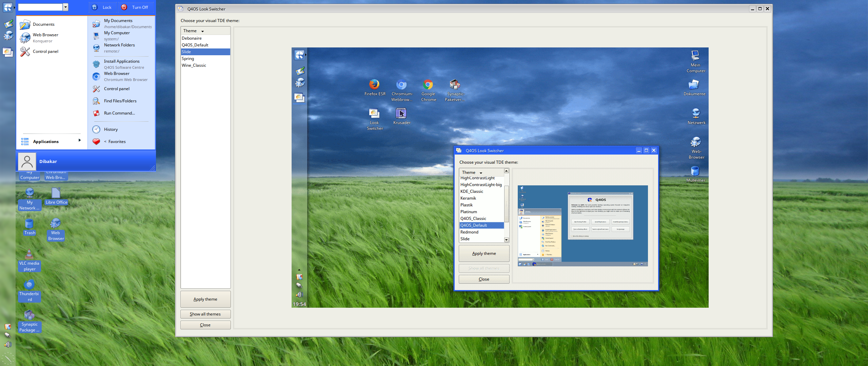This screenshot has width=868, height=366.
Task: Open the Q4OS application menu in the panel
Action: tap(7, 7)
